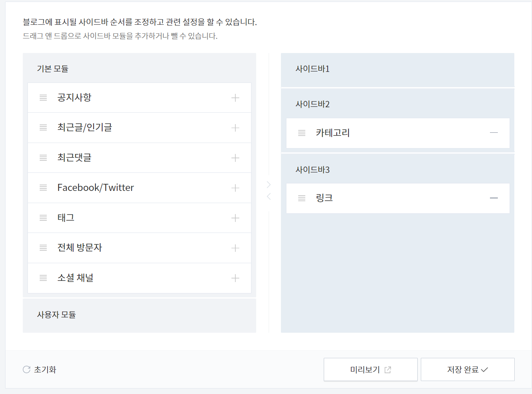
Task: Click the refresh icon next to 초기화
Action: pyautogui.click(x=26, y=369)
